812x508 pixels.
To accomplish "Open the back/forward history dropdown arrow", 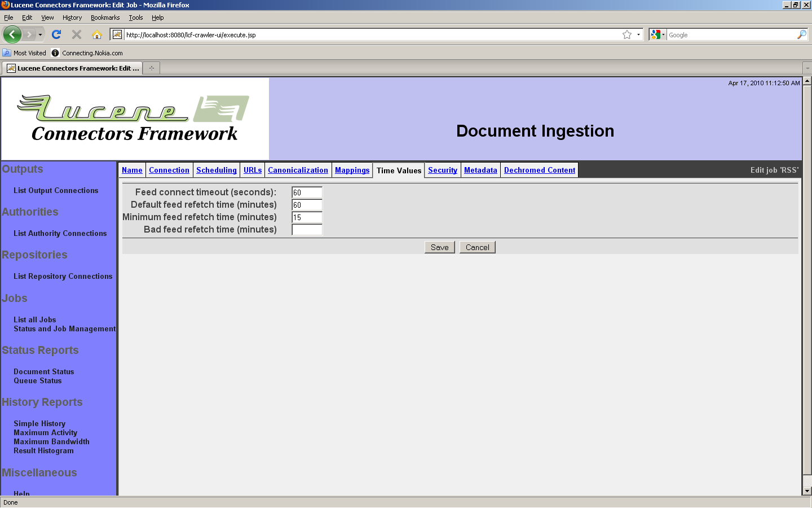I will tap(40, 35).
